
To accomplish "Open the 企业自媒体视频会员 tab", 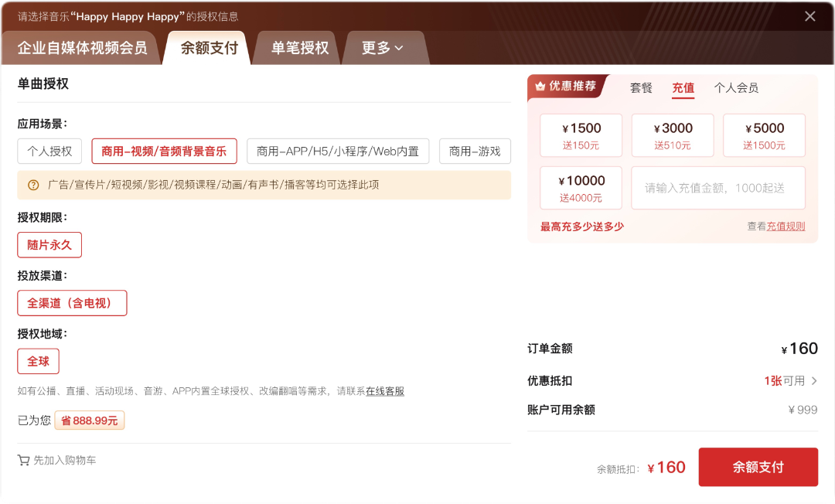I will pyautogui.click(x=82, y=48).
